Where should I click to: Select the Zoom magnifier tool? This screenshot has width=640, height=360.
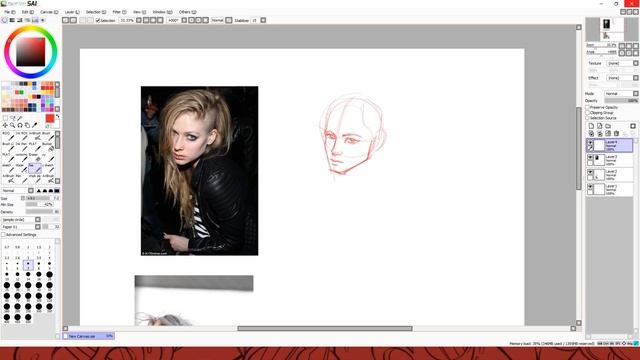[x=13, y=125]
